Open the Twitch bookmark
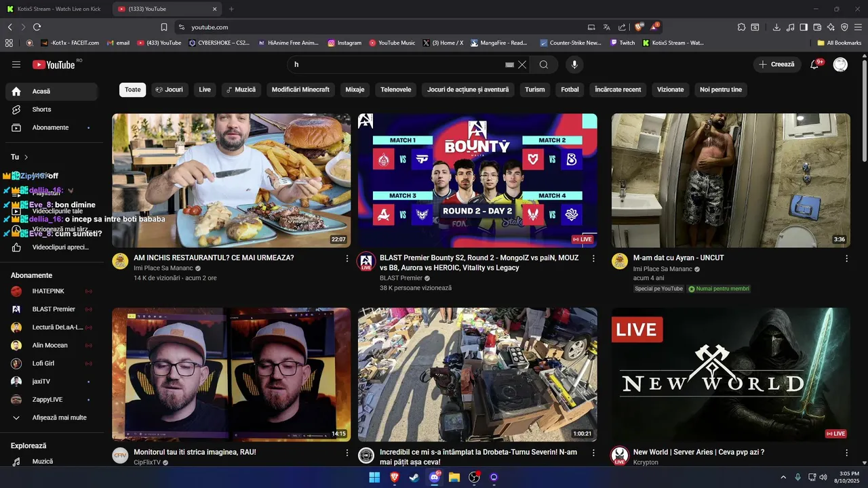868x488 pixels. click(623, 43)
